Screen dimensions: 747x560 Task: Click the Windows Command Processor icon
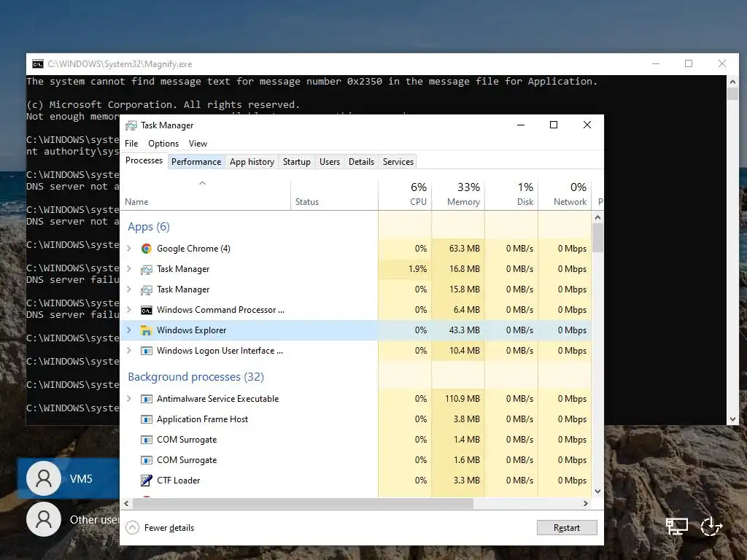tap(146, 310)
